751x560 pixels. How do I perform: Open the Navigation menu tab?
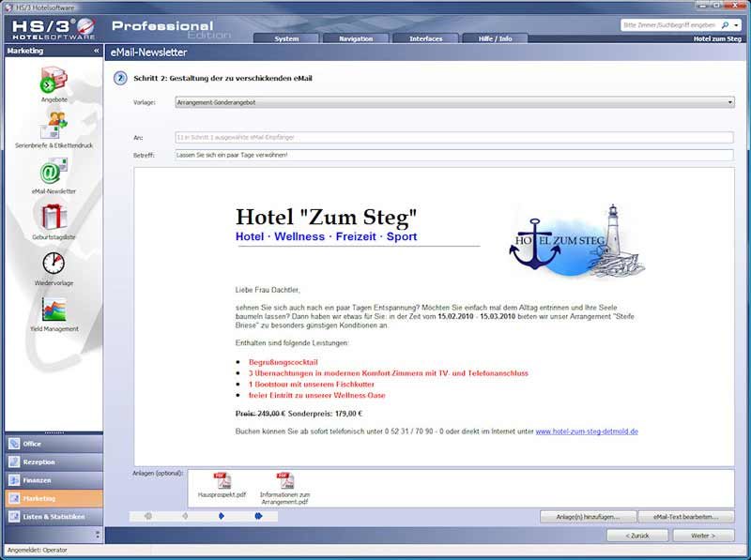tap(356, 38)
